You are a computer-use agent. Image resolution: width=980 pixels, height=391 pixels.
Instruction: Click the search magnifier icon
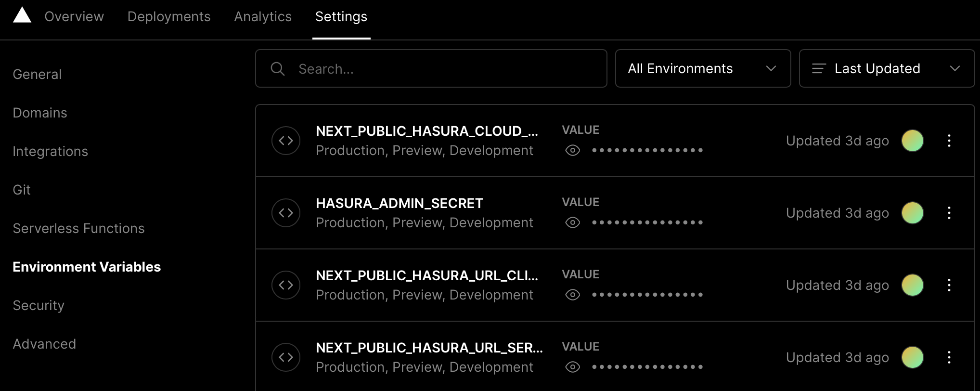point(278,68)
